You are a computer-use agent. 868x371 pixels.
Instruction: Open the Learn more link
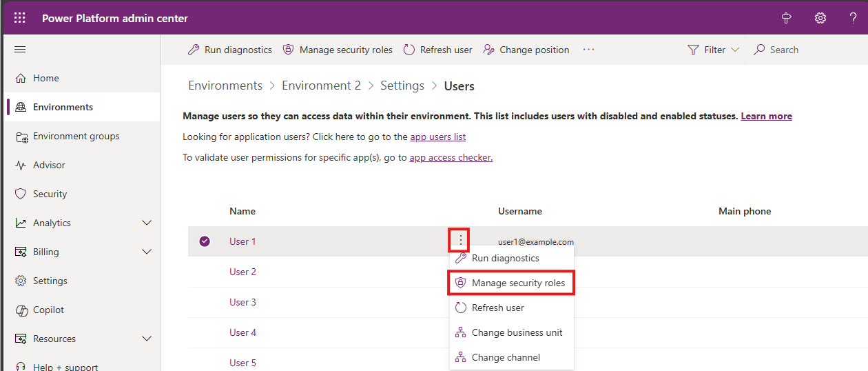[766, 116]
